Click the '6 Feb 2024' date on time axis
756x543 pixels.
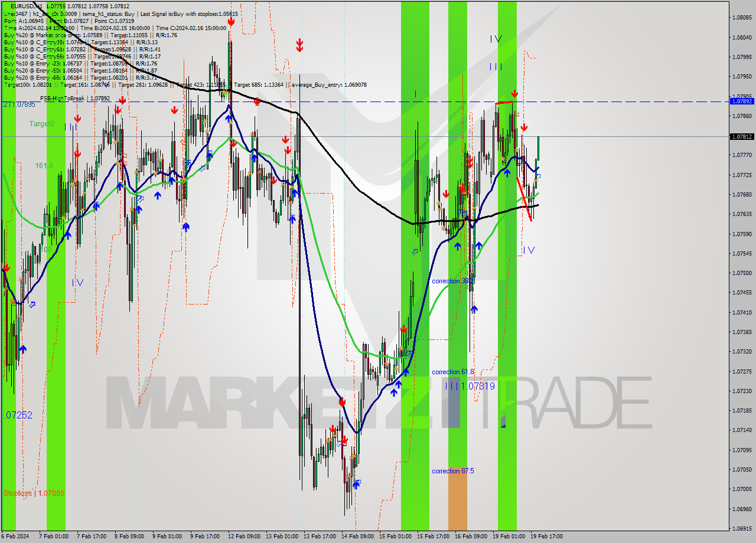click(x=15, y=537)
